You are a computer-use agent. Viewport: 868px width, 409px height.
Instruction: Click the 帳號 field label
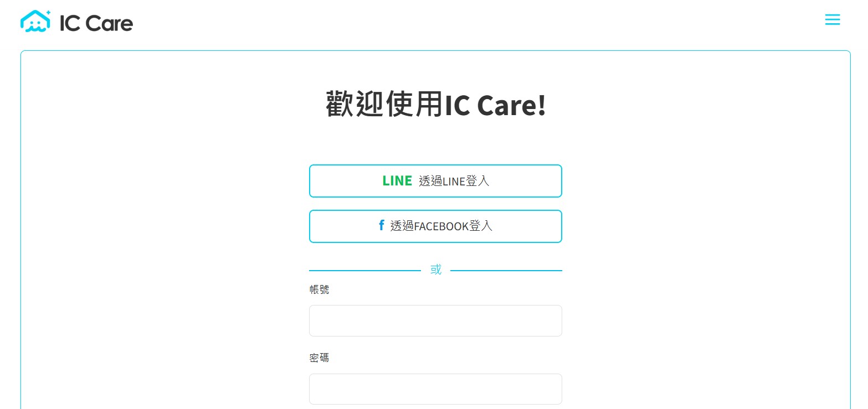coord(319,289)
